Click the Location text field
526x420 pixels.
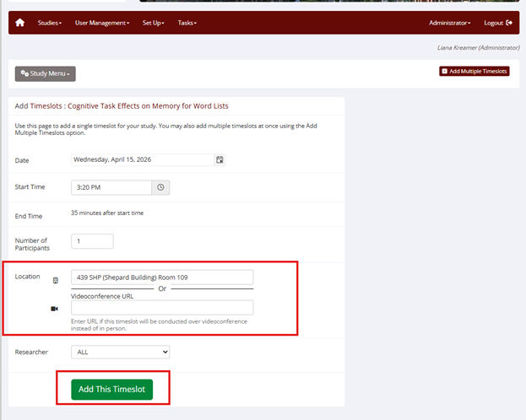point(162,277)
